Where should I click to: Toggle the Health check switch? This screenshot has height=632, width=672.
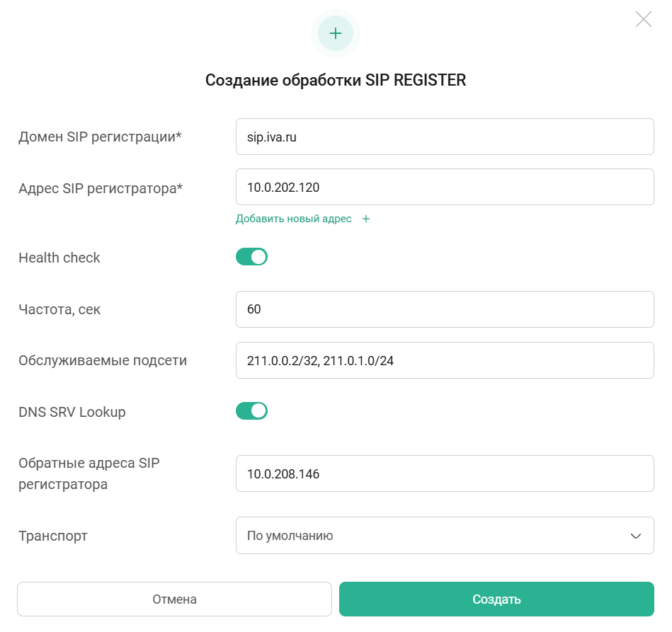[251, 257]
